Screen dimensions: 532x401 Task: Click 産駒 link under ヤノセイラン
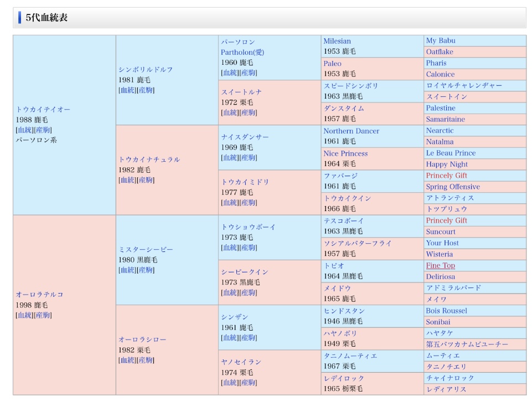(x=249, y=383)
